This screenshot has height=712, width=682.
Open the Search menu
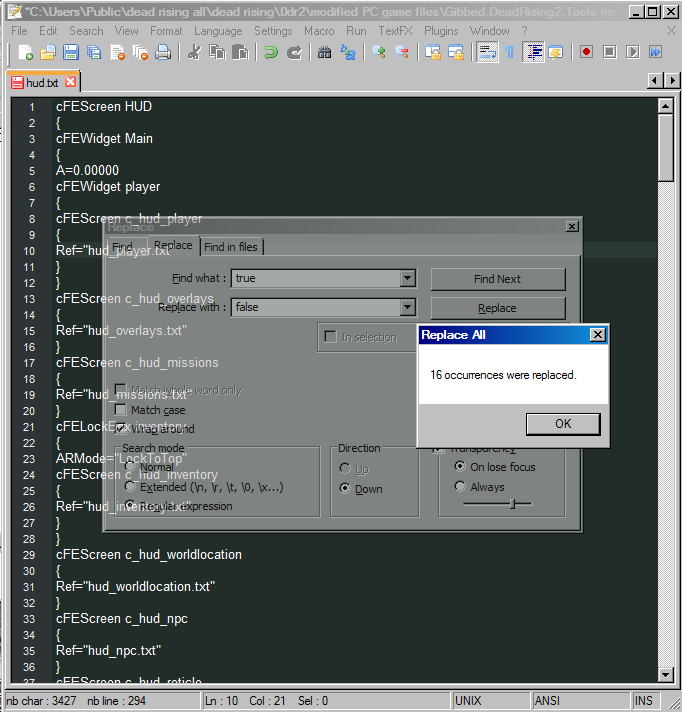pyautogui.click(x=86, y=31)
